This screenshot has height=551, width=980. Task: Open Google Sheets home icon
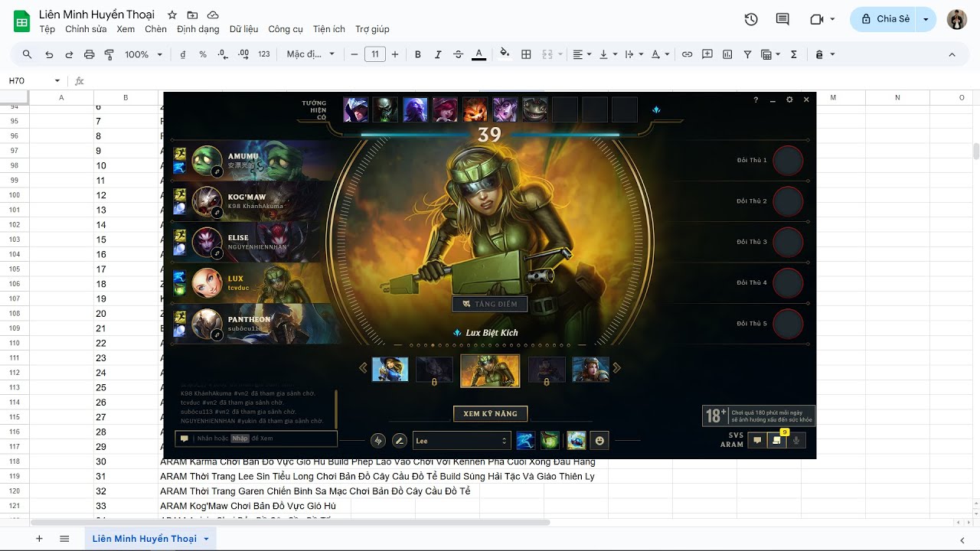21,21
